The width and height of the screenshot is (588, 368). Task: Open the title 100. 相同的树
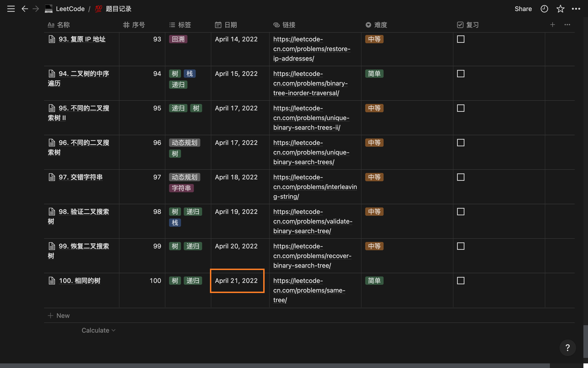[x=80, y=281]
